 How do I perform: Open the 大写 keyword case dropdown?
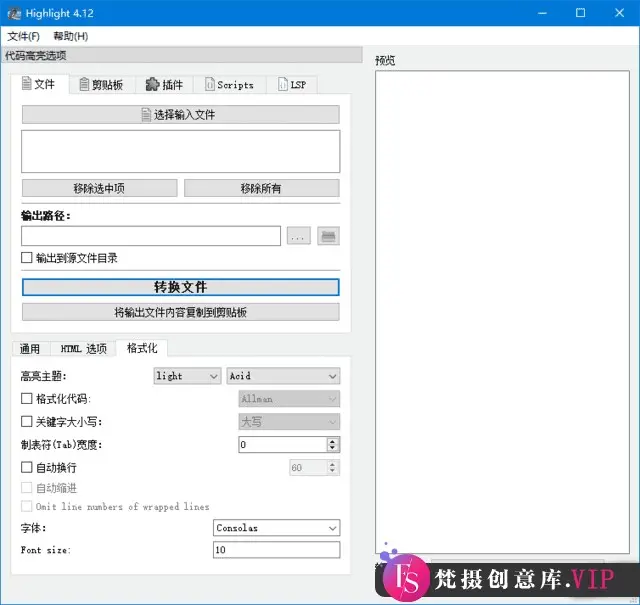pos(289,422)
